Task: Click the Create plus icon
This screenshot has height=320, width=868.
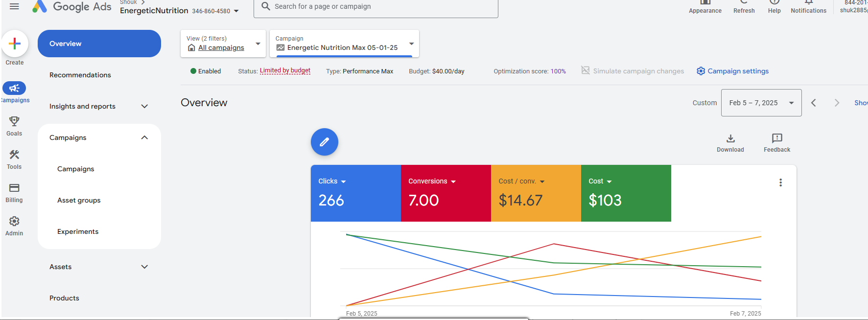Action: 15,44
